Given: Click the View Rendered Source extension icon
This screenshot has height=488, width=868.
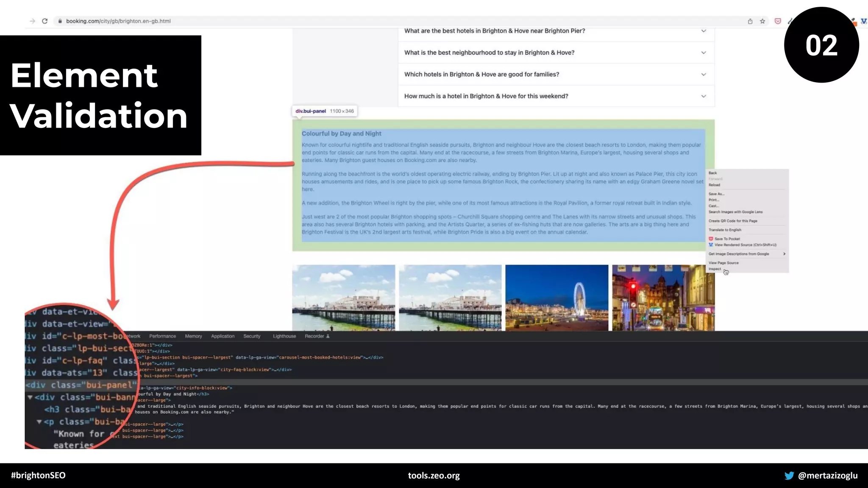Looking at the screenshot, I should (x=863, y=21).
